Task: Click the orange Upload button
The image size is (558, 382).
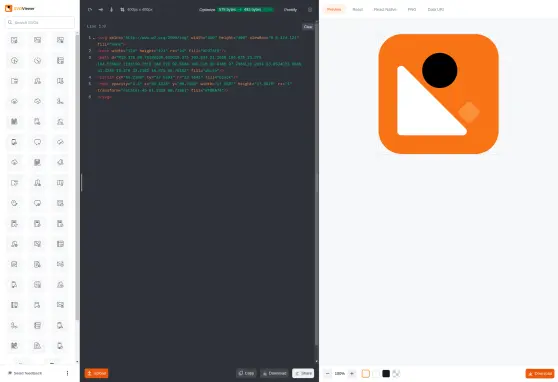Action: coord(96,373)
